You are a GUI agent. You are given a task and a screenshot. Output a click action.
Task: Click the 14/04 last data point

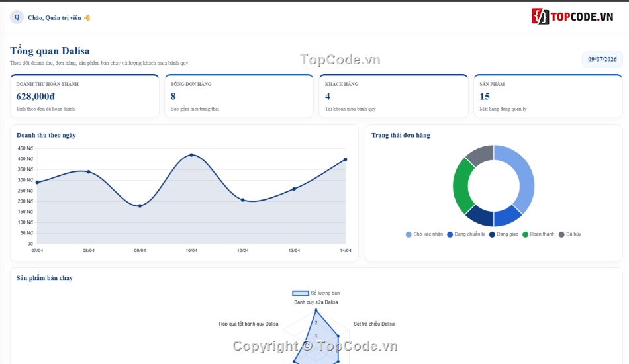[346, 159]
